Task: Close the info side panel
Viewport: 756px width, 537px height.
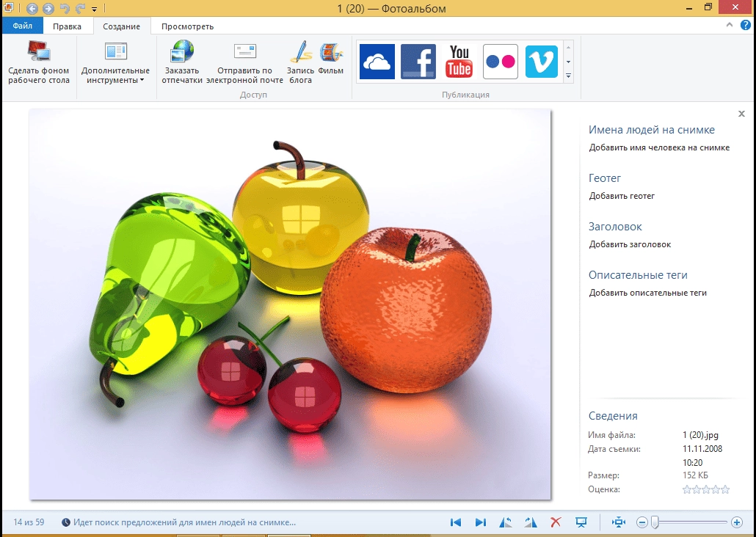Action: [741, 114]
